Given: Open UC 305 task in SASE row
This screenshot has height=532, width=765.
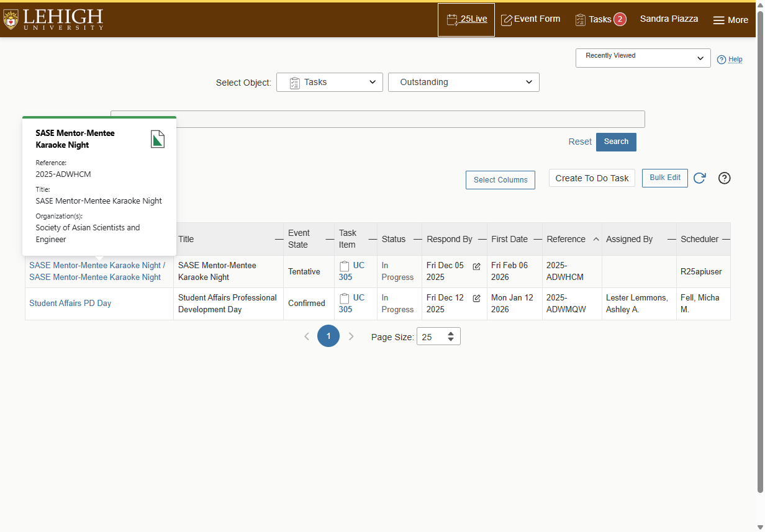Looking at the screenshot, I should 351,271.
